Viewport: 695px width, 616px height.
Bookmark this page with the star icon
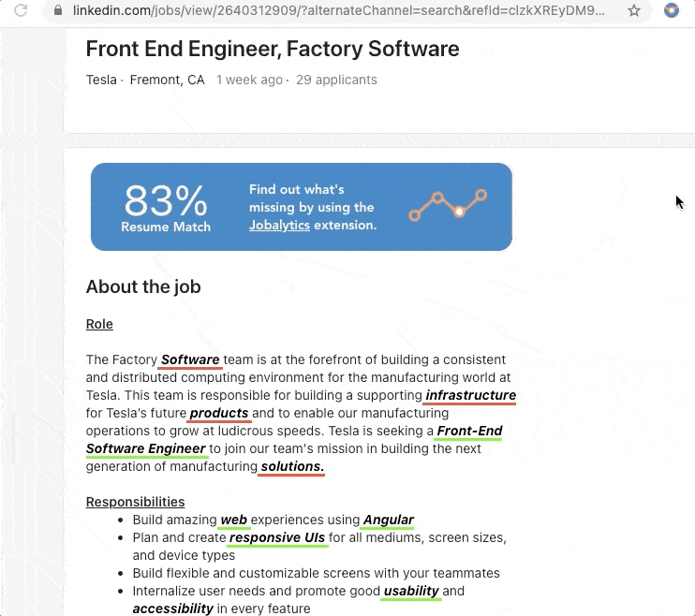pyautogui.click(x=634, y=10)
